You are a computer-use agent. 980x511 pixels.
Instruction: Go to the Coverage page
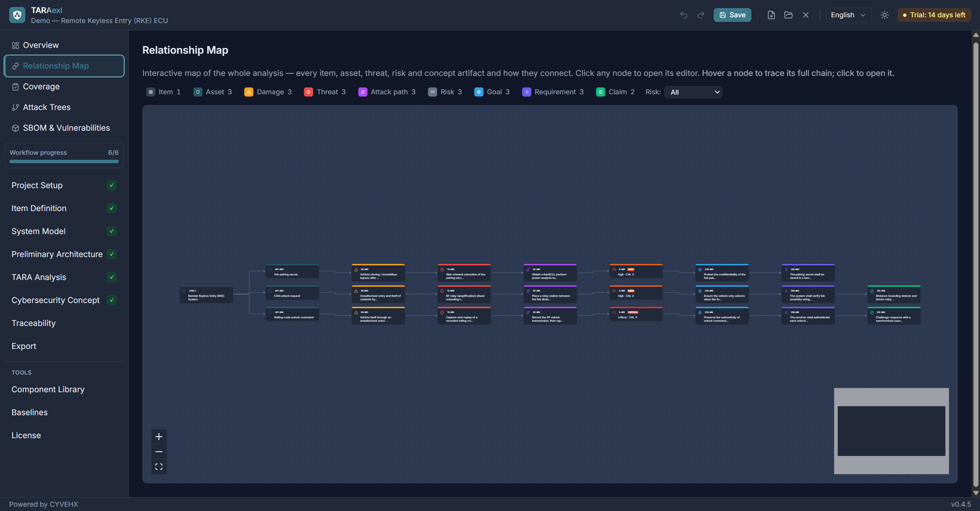coord(64,87)
